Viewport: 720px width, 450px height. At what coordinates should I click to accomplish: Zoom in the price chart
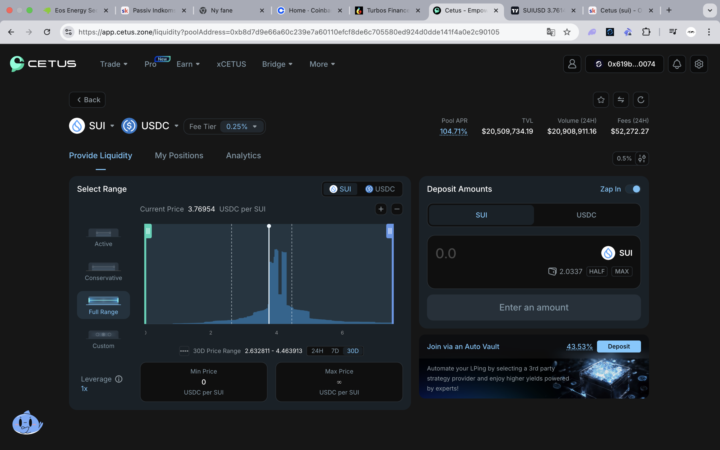[x=381, y=209]
